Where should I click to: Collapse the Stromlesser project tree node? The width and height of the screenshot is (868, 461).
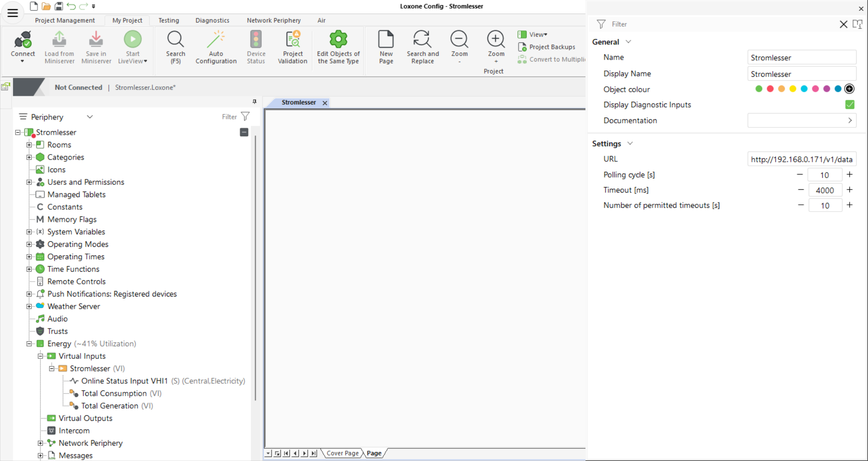coord(17,132)
